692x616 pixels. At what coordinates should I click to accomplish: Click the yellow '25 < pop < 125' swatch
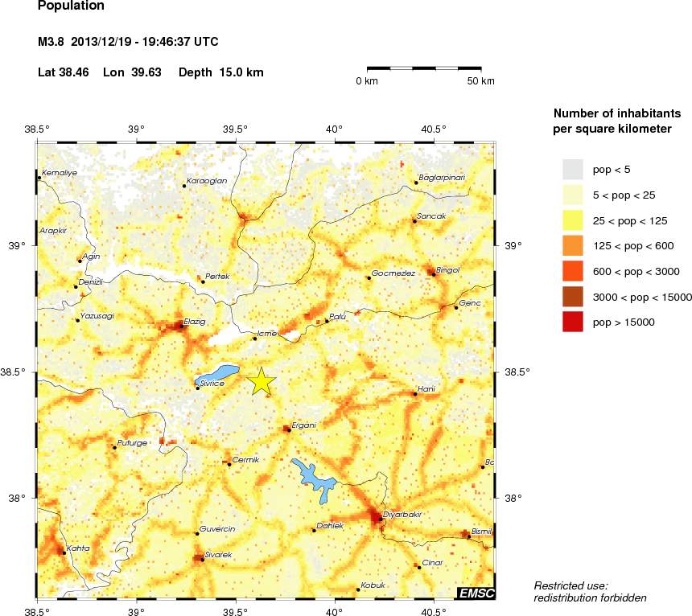pos(572,220)
